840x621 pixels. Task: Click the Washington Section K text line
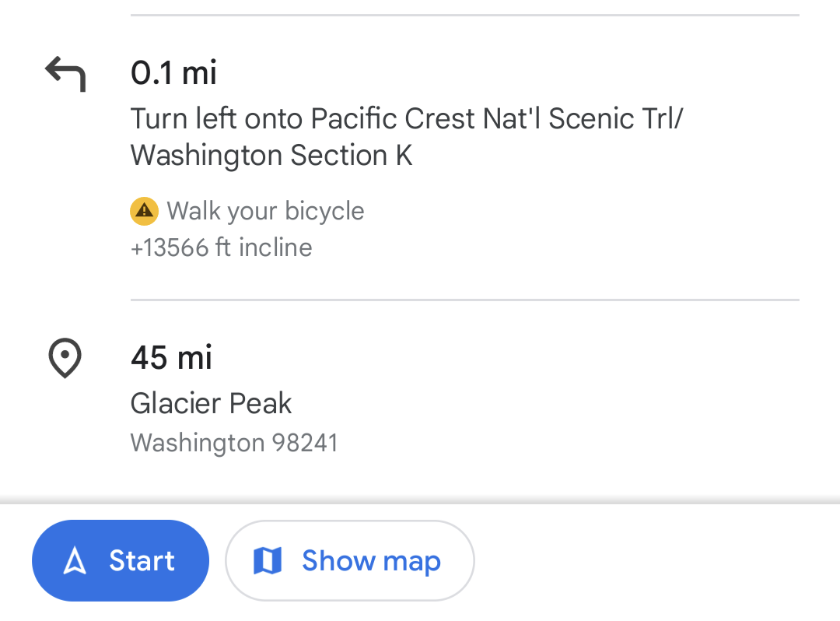271,156
